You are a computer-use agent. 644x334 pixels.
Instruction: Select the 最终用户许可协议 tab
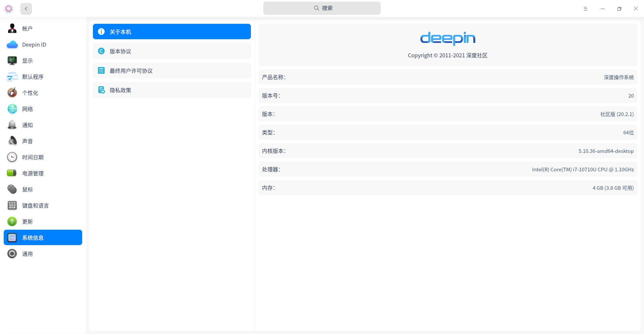tap(172, 70)
